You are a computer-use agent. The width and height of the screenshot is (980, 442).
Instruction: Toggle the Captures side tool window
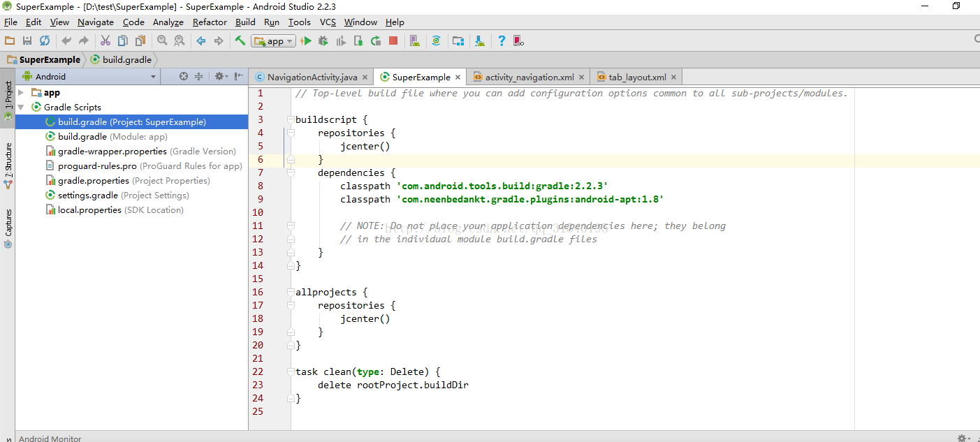point(8,228)
